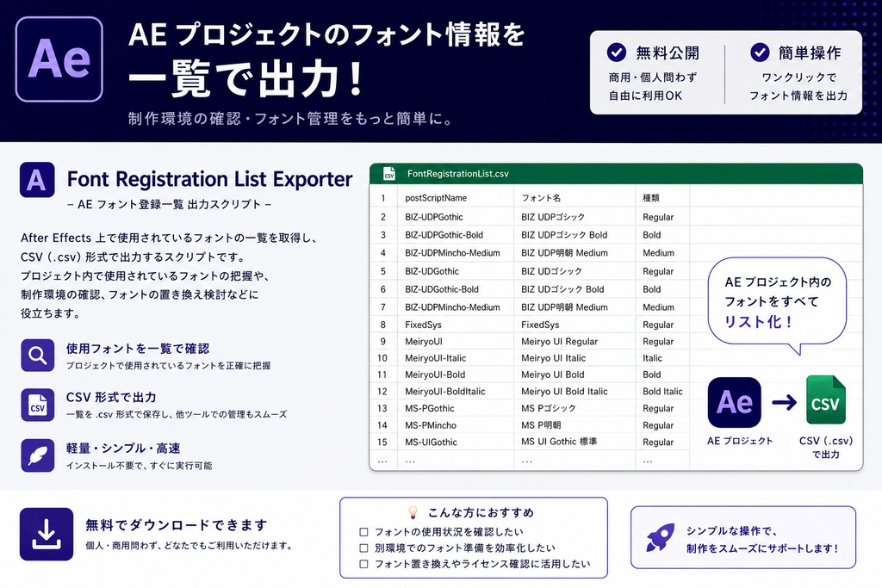This screenshot has height=588, width=882.
Task: Click the feather icon beside 軽量・シンプル・高速
Action: point(38,455)
